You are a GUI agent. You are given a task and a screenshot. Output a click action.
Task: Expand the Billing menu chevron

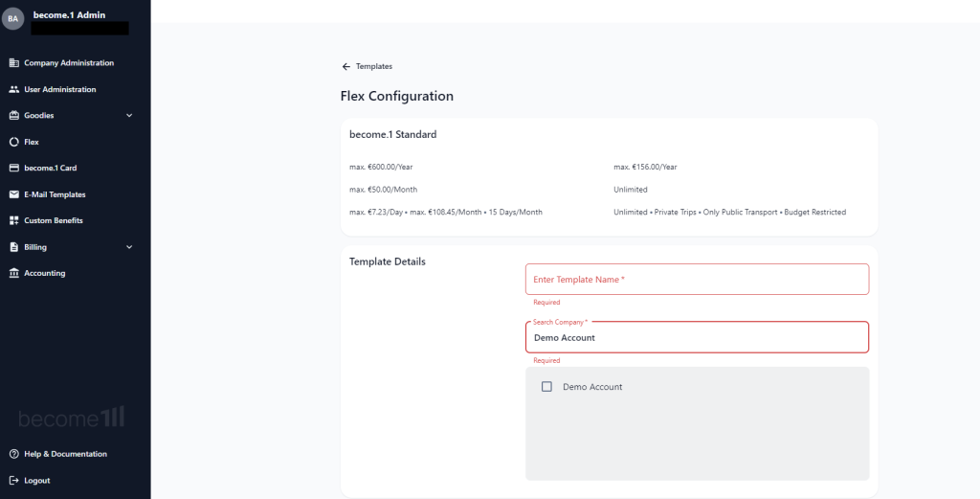point(129,247)
